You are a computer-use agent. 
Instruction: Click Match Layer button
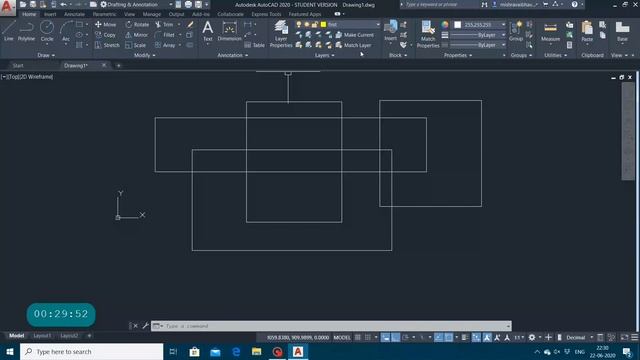point(353,45)
